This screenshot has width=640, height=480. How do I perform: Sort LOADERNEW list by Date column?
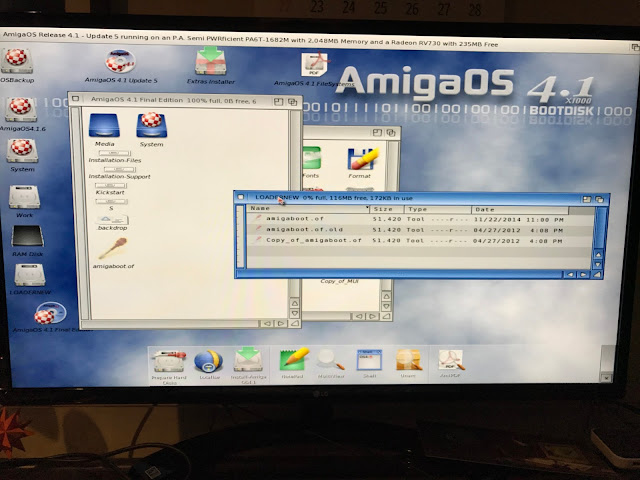[520, 210]
